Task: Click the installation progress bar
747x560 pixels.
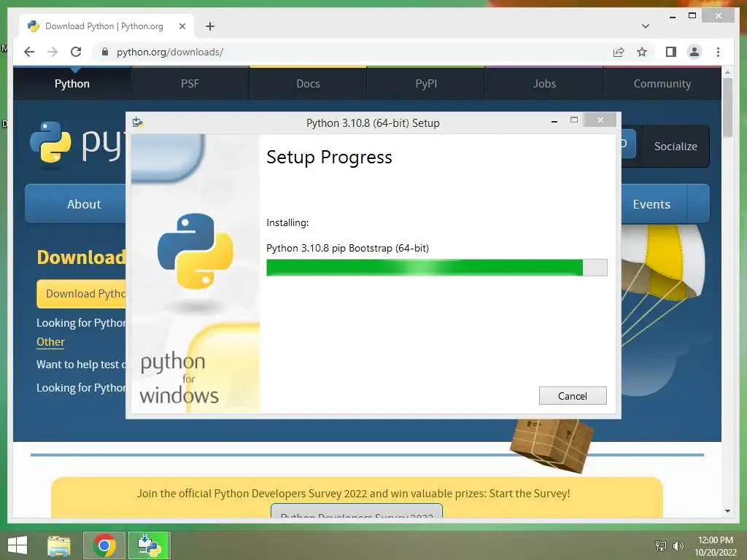Action: [x=437, y=268]
